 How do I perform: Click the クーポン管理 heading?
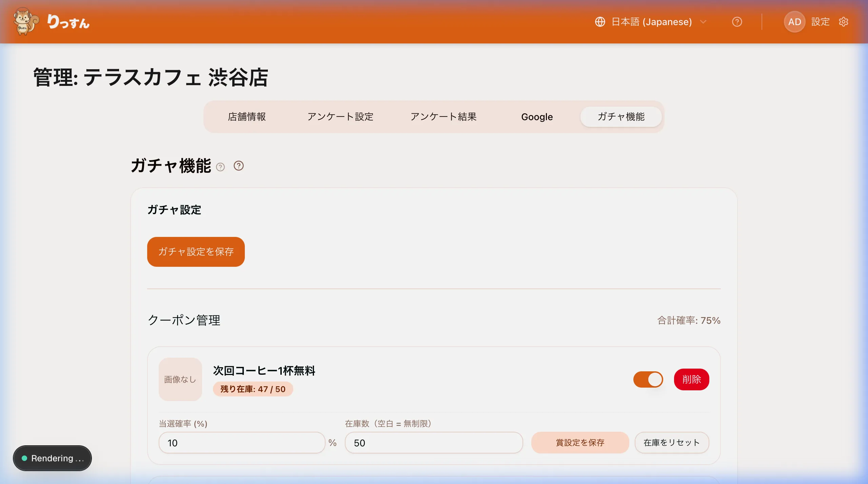pyautogui.click(x=184, y=320)
